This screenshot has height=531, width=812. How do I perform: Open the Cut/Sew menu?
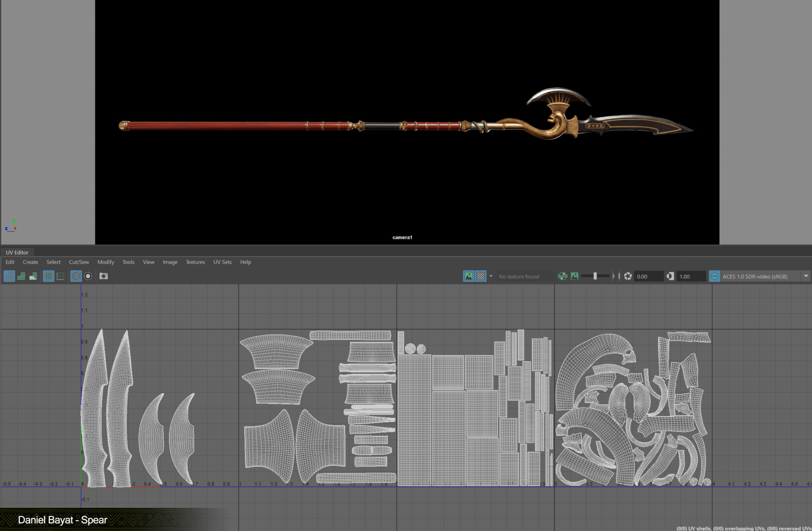tap(79, 262)
